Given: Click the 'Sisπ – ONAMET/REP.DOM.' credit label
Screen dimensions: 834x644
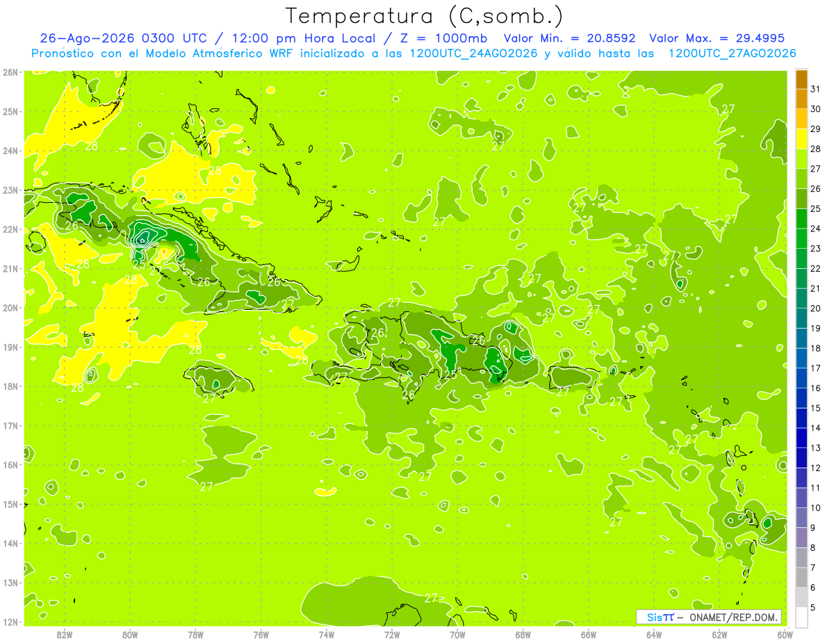Looking at the screenshot, I should coord(709,617).
